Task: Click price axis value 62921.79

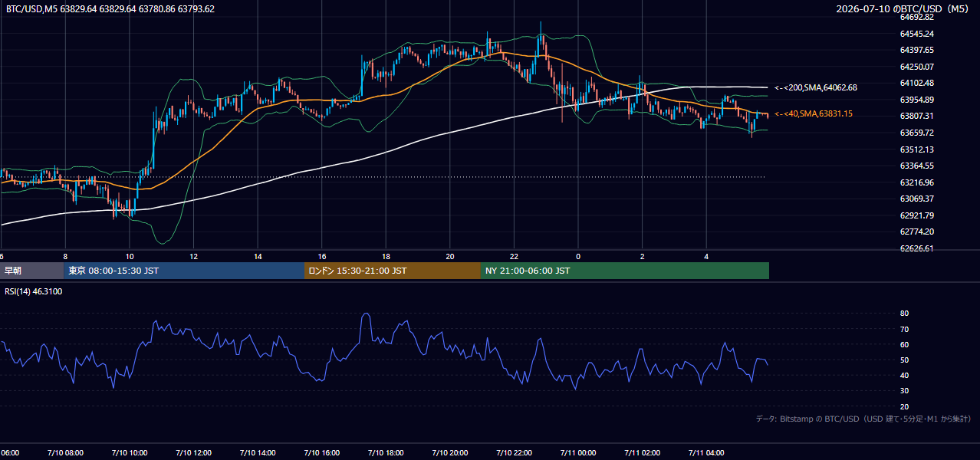Action: (916, 215)
